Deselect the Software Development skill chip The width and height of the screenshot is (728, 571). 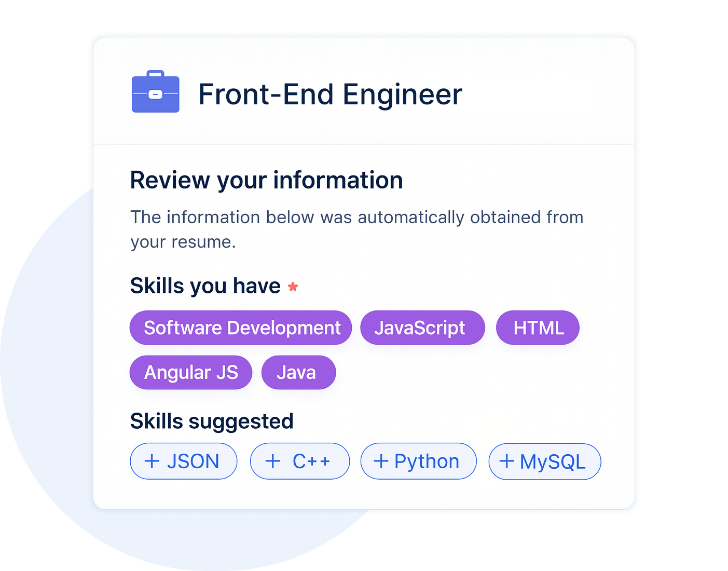tap(241, 328)
